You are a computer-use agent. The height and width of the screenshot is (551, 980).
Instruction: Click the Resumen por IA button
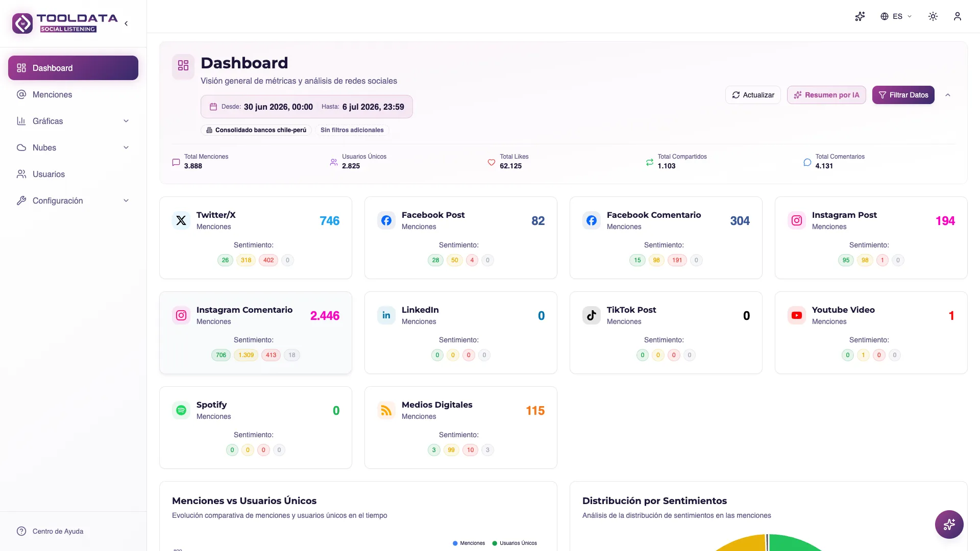pyautogui.click(x=826, y=95)
